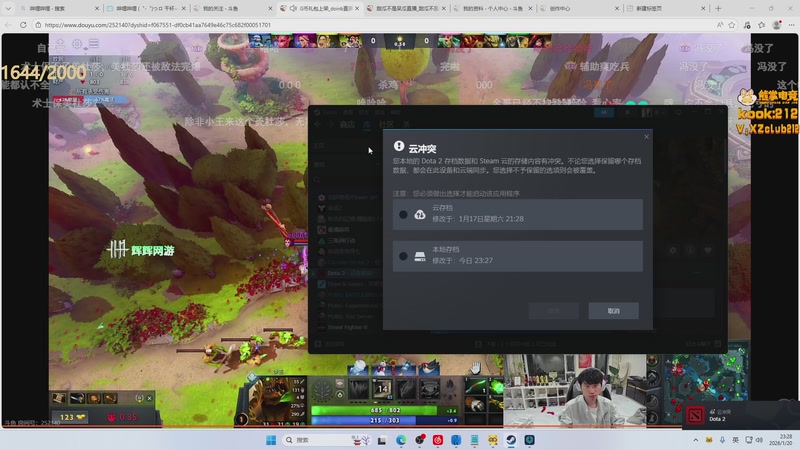
Task: Click the info icon on Steam game page
Action: click(x=690, y=251)
